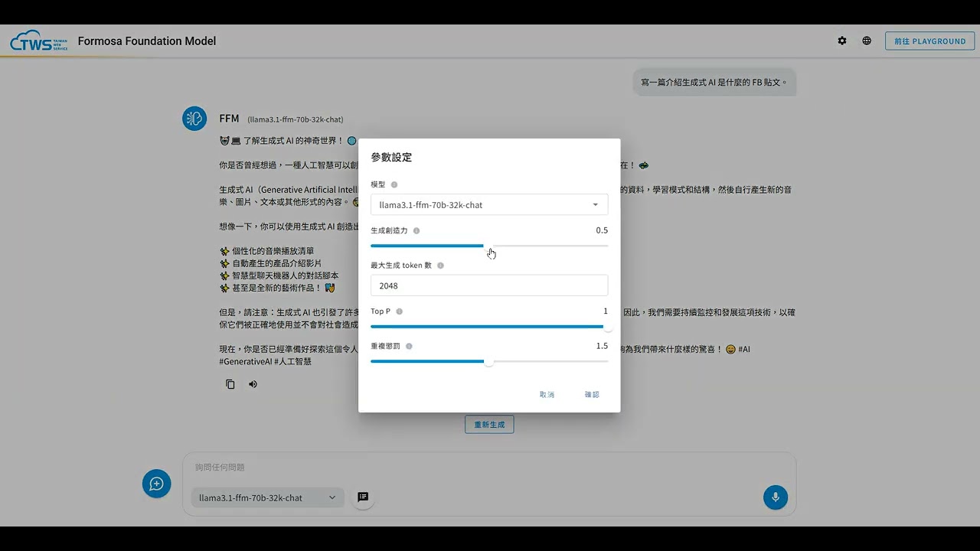Click the 重複懲罰 value 1.5

pos(602,346)
